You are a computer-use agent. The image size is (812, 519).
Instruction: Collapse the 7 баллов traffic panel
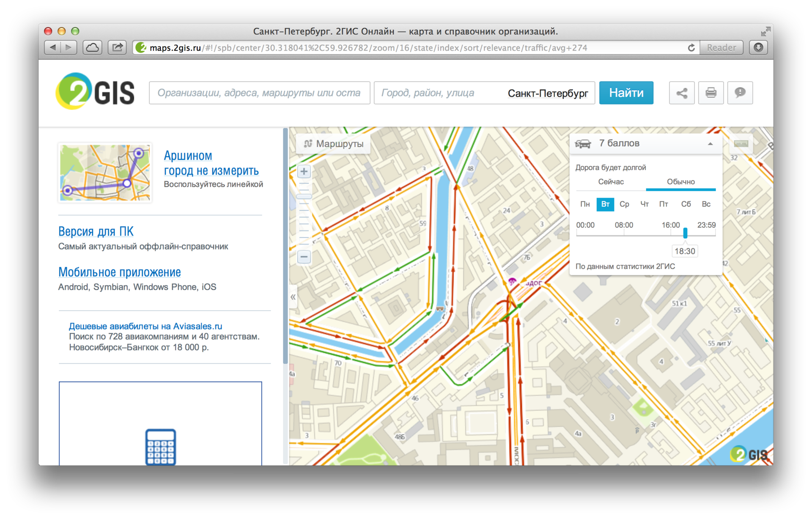pos(710,144)
